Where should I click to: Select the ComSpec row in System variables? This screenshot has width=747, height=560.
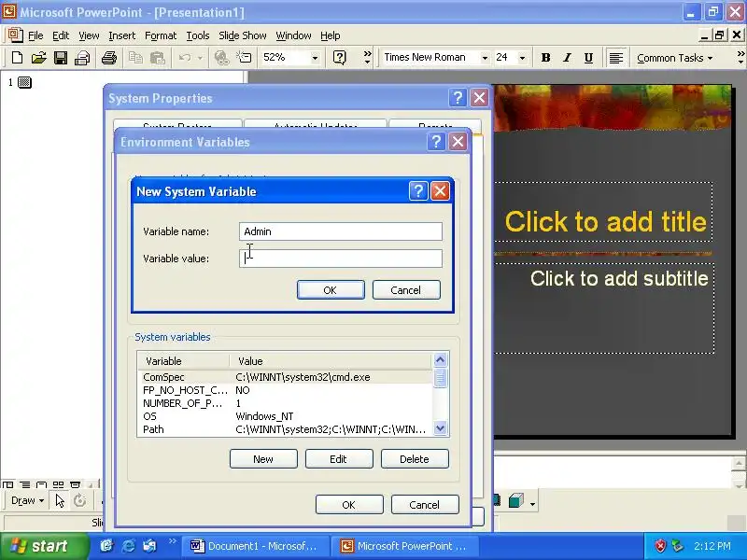285,377
